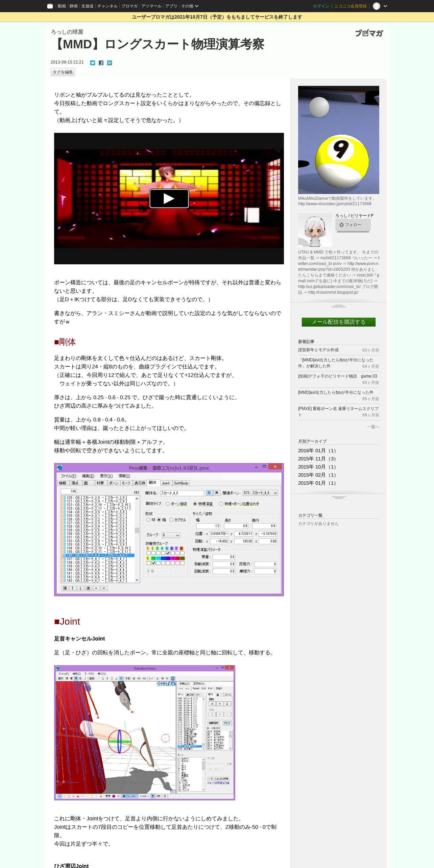The height and width of the screenshot is (868, 434).
Task: Open the 2016年 01月 archive
Action: click(317, 451)
